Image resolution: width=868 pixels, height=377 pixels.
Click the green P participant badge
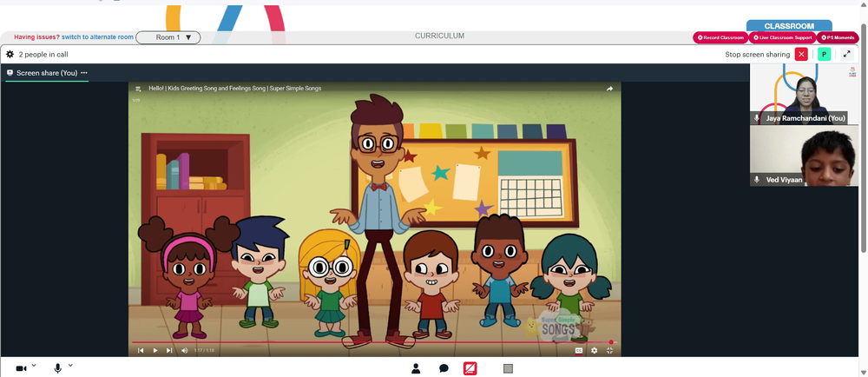[825, 54]
